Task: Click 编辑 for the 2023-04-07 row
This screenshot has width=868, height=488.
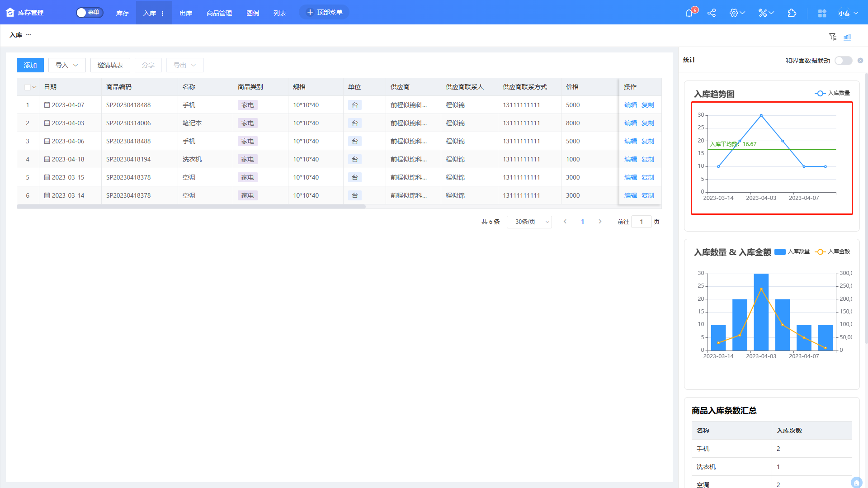Action: [631, 105]
